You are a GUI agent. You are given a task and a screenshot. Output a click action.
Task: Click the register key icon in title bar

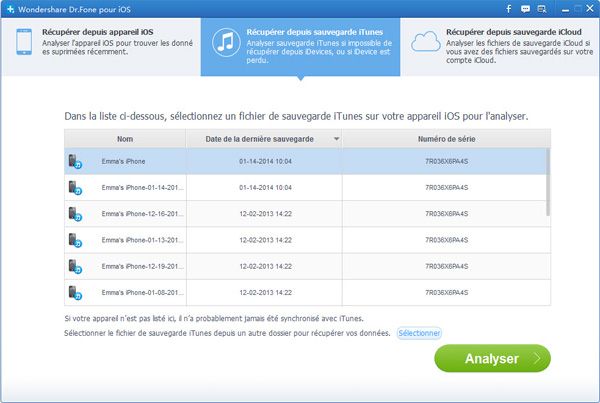tap(542, 9)
